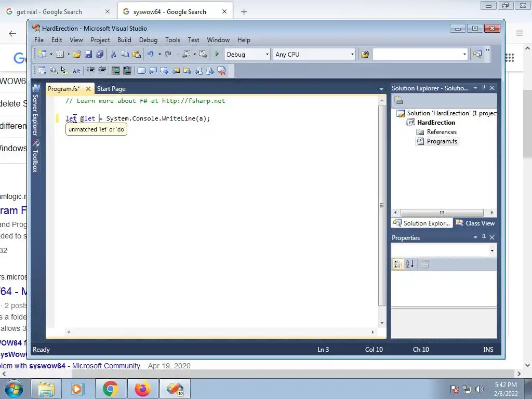The image size is (532, 399).
Task: Select the HardErection project node
Action: (436, 123)
